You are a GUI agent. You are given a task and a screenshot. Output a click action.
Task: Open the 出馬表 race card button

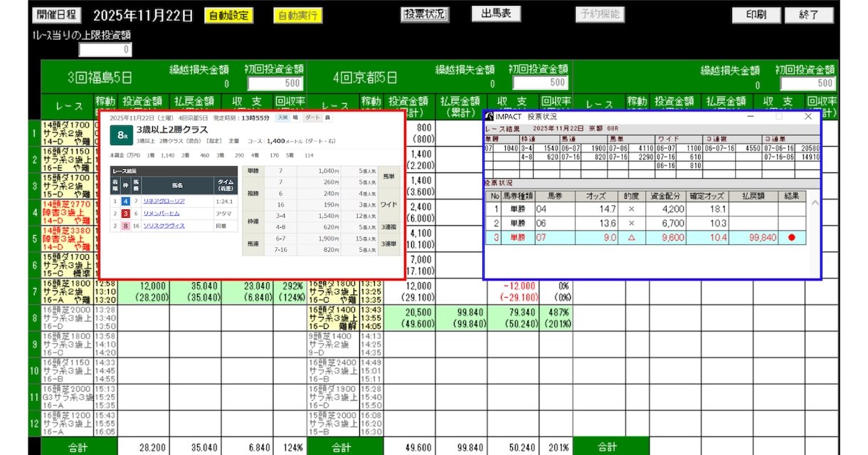tap(496, 14)
